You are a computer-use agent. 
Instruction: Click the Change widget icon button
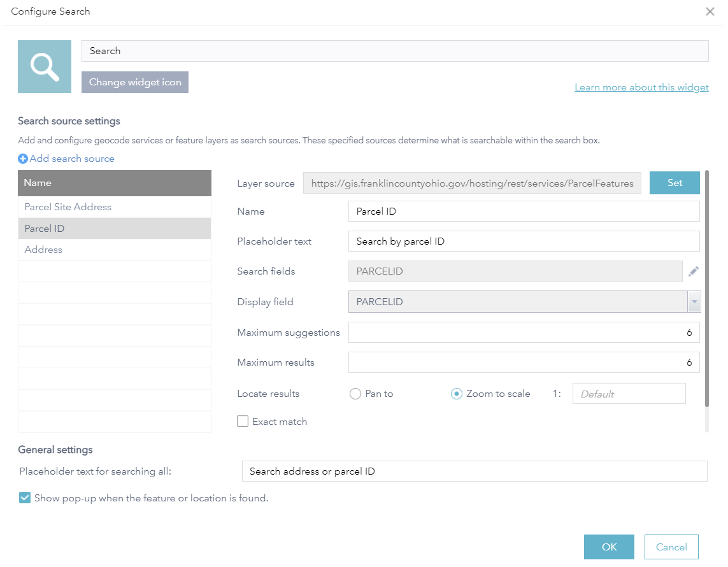[x=135, y=82]
